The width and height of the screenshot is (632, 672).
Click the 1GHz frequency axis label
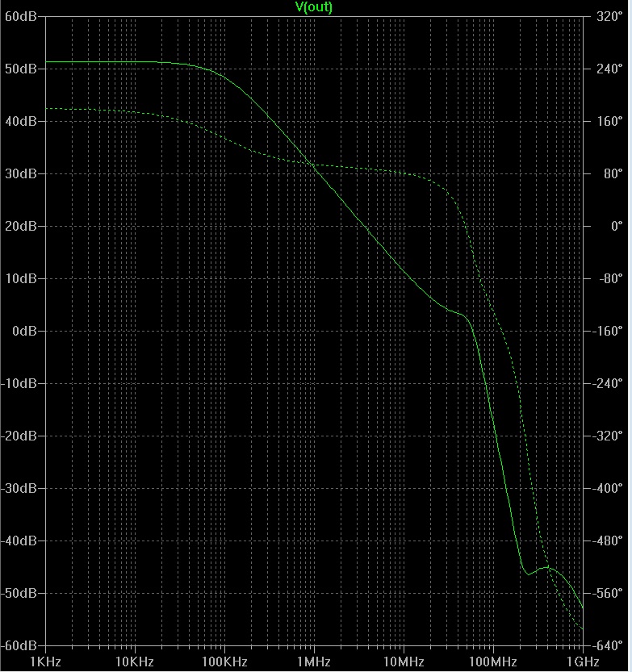(583, 662)
